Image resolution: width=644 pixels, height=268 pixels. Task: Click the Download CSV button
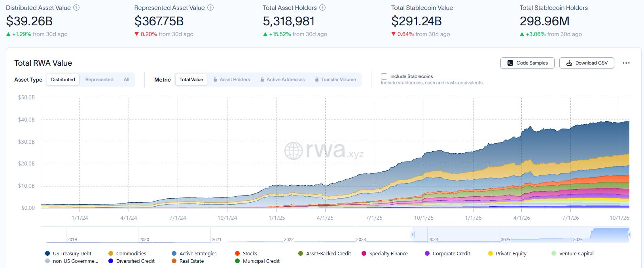pyautogui.click(x=587, y=63)
